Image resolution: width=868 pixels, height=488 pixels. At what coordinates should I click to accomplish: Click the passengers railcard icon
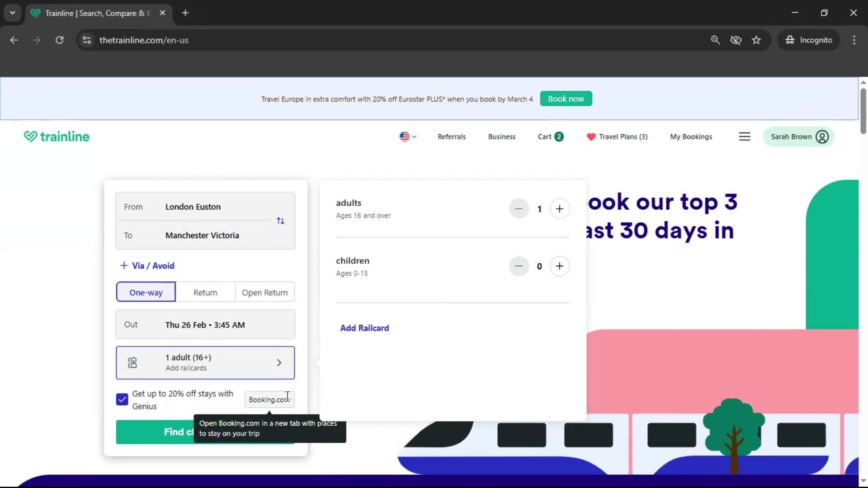point(132,362)
